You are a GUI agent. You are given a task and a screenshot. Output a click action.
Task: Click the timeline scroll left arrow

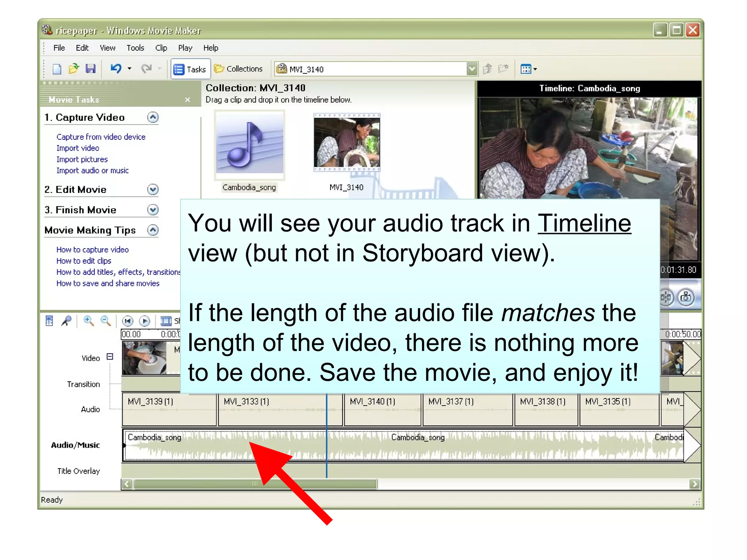tap(127, 484)
